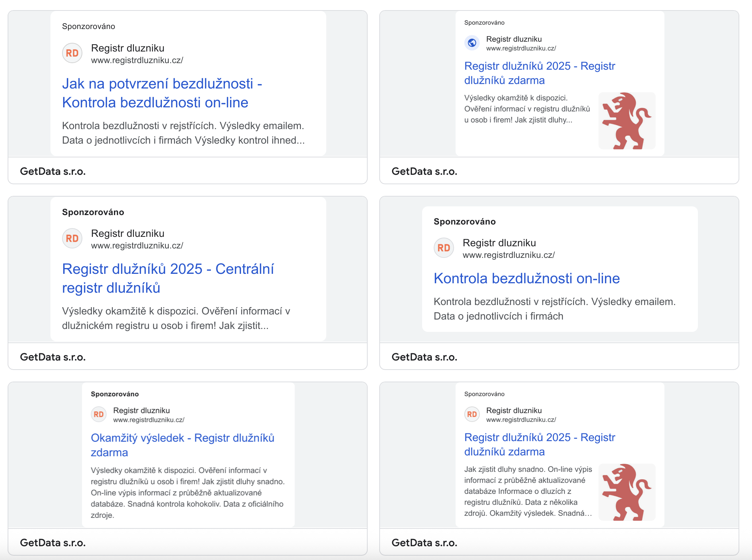Click the red lion image in the 'Výsledky okamžitě k dispozici' ad
The width and height of the screenshot is (752, 560).
coord(627,121)
